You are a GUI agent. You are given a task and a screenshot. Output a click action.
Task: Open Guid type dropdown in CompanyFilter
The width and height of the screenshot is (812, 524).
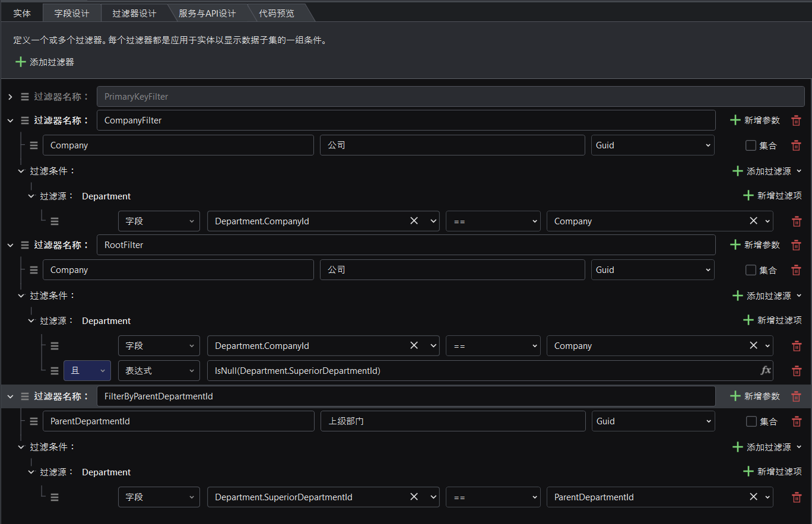point(652,145)
